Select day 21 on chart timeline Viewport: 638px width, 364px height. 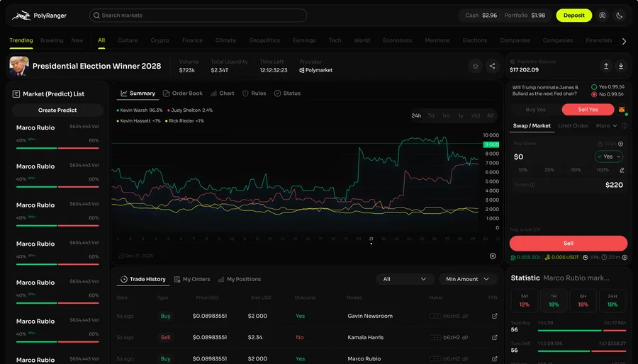click(371, 239)
